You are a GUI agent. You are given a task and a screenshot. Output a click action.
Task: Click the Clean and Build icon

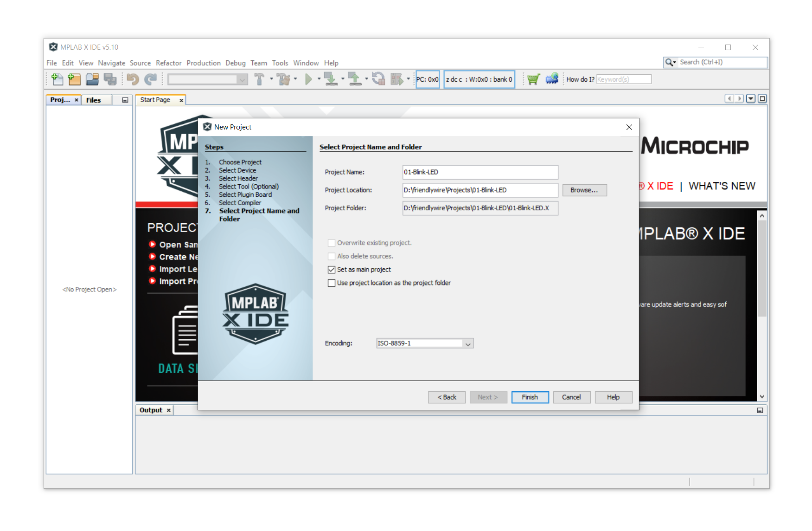283,79
